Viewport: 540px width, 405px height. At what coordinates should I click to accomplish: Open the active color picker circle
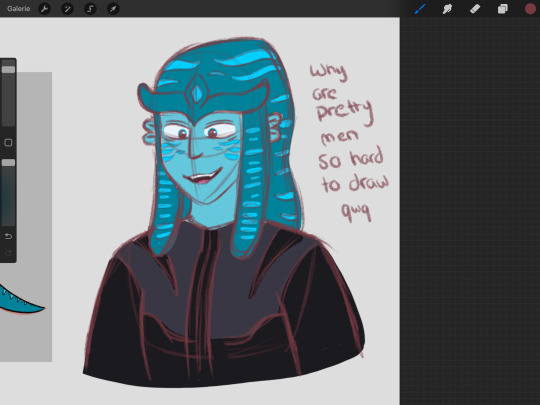click(530, 9)
